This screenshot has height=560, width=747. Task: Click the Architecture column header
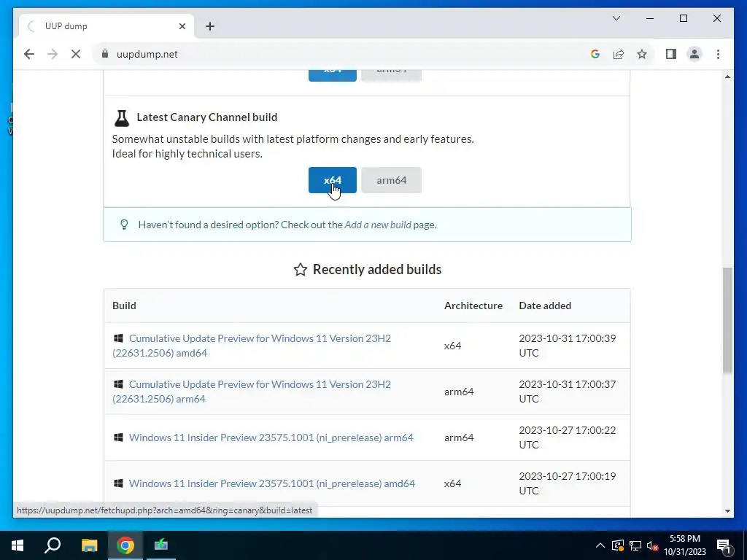(x=473, y=306)
